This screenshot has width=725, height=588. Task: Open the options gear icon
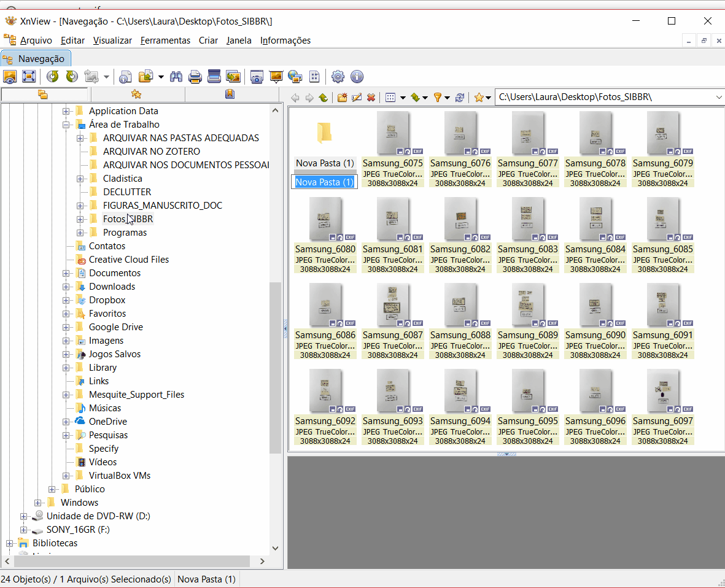point(338,76)
